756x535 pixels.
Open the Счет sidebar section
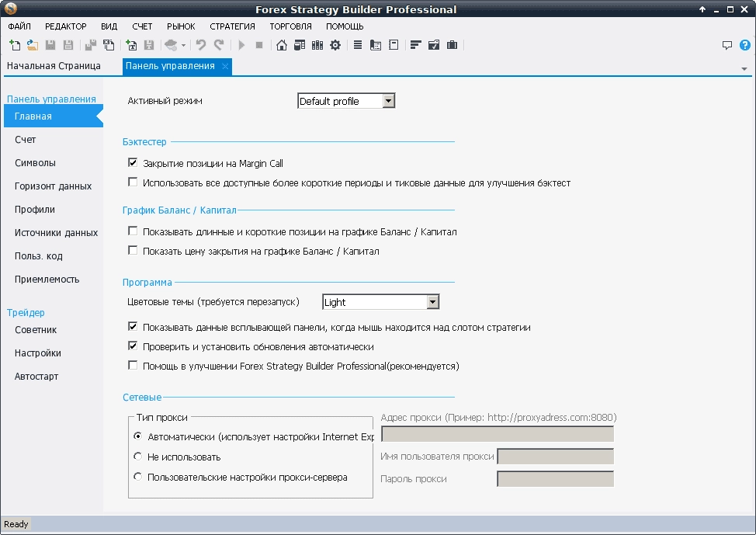point(25,140)
